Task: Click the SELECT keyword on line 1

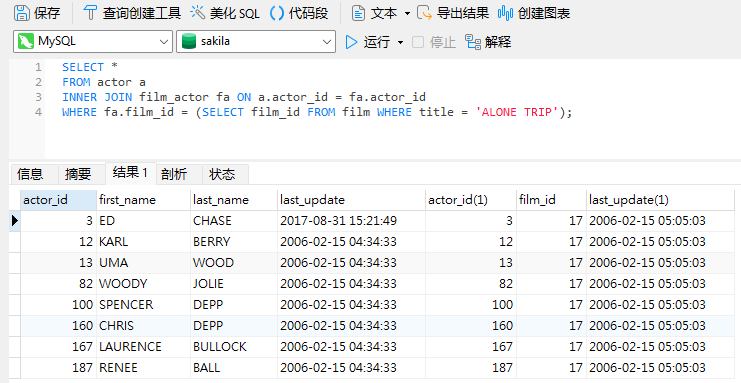Action: click(x=83, y=67)
